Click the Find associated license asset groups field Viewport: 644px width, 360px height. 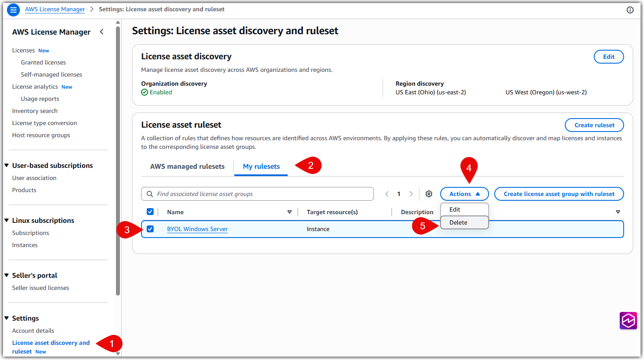[x=258, y=194]
